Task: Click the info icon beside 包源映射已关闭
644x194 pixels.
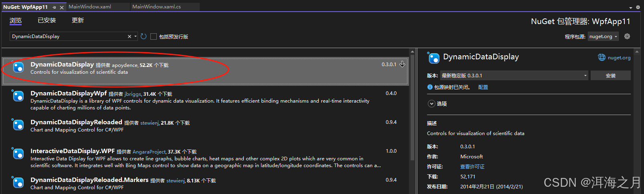Action: [430, 87]
